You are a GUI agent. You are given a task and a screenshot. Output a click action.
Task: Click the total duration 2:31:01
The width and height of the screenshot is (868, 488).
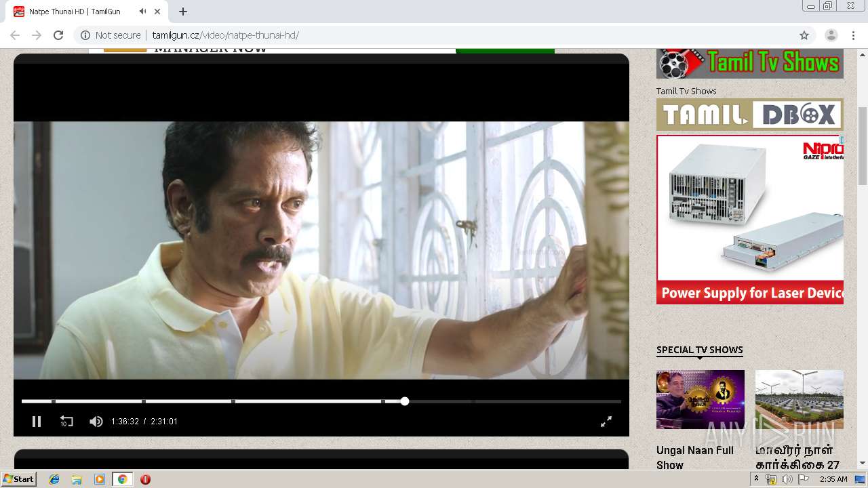[164, 422]
